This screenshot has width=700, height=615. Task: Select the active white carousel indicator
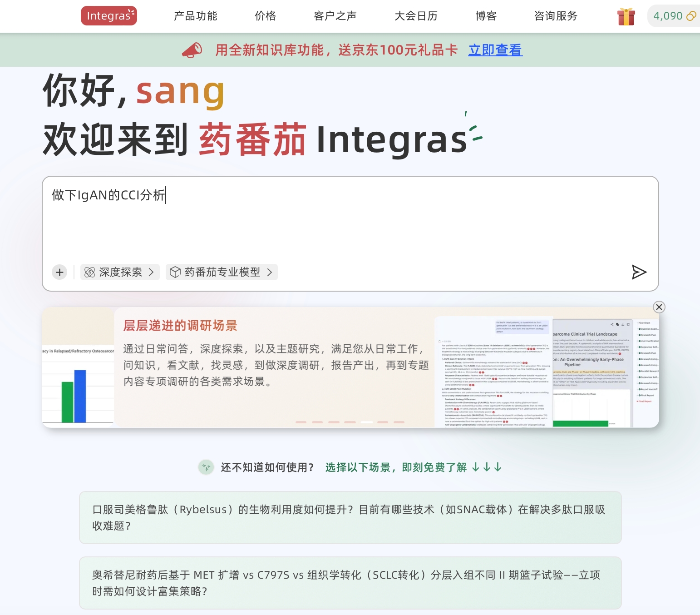coord(366,422)
